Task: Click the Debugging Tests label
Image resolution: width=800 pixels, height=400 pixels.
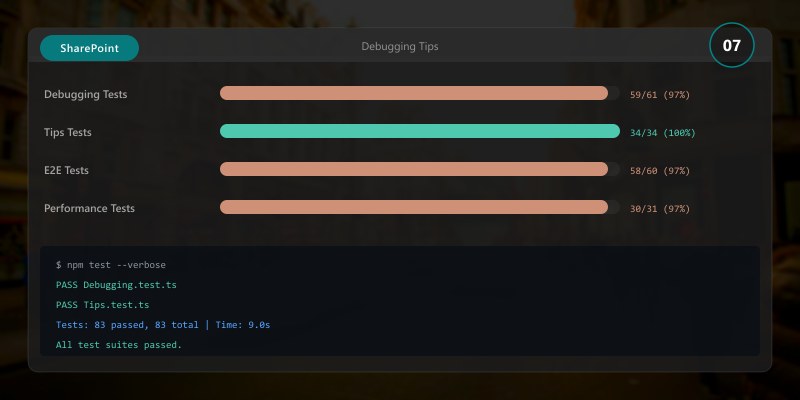Action: point(86,94)
